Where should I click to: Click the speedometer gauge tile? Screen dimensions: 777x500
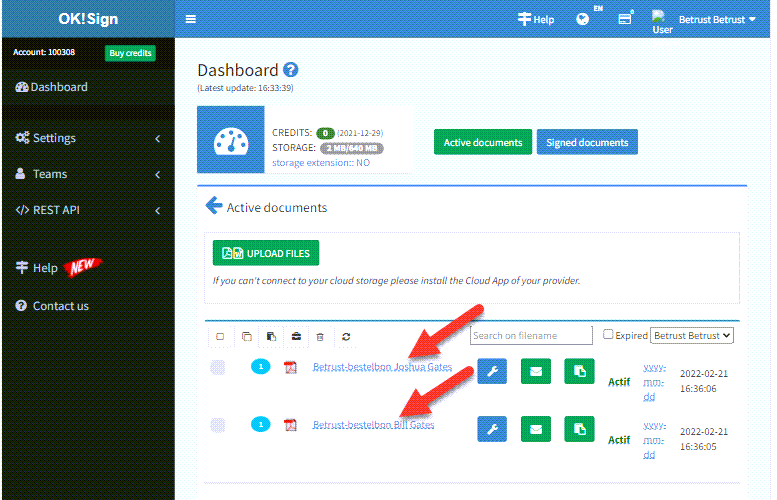tap(231, 139)
